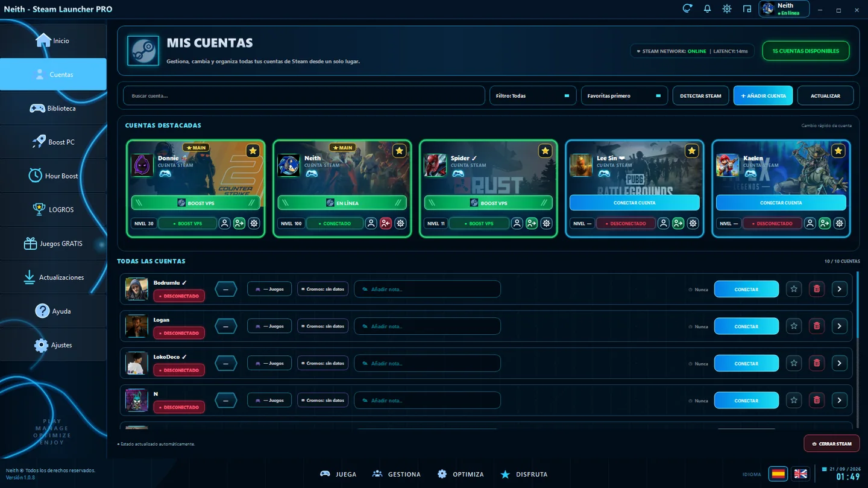Click login arrow icon on Lee Sin card
Viewport: 868px width, 488px height.
point(679,223)
